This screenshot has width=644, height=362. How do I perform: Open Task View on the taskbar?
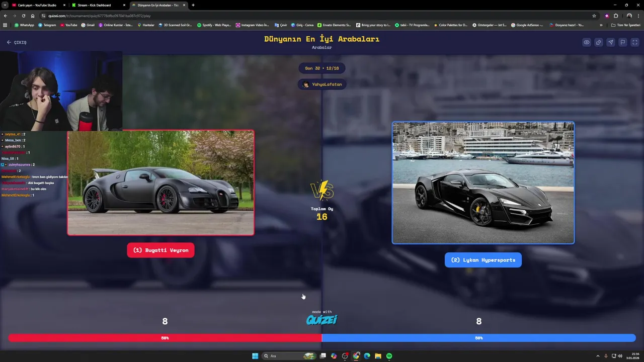click(x=323, y=356)
